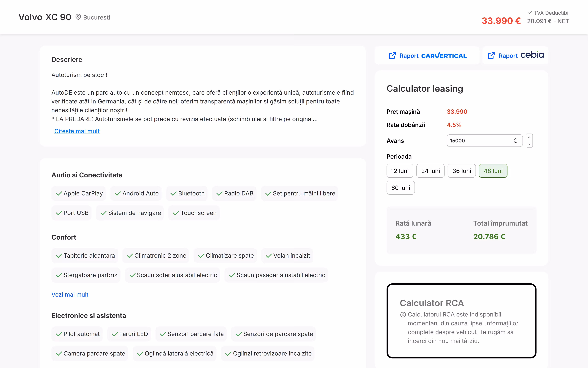Click the carVertical logo
This screenshot has height=368, width=588.
[x=444, y=56]
